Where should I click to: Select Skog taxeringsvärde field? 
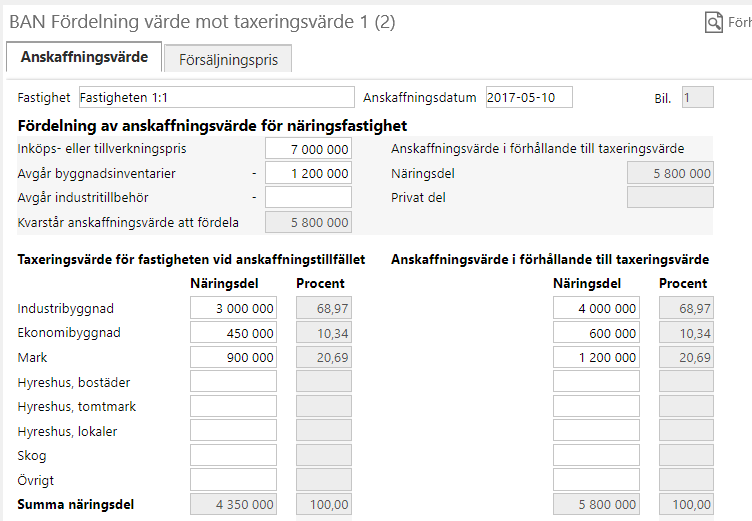234,455
